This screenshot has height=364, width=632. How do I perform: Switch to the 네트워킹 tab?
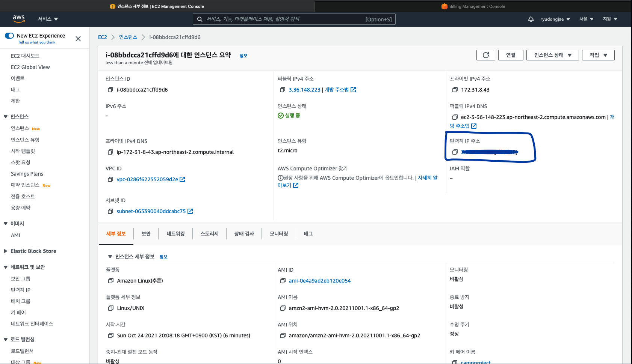pos(175,234)
